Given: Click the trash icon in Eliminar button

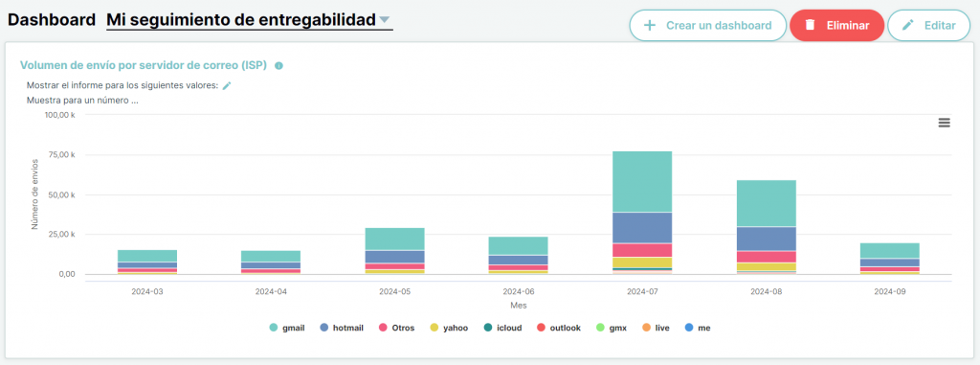Looking at the screenshot, I should (x=810, y=25).
